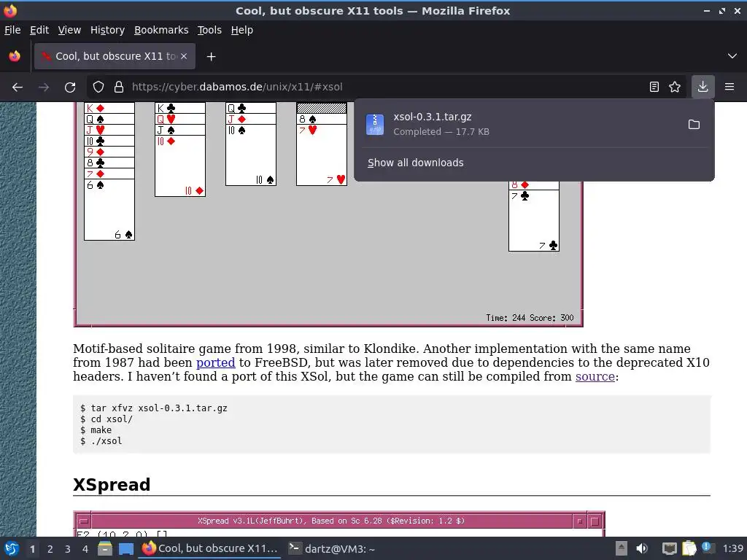Open the taskbar application launcher menu

[12, 548]
